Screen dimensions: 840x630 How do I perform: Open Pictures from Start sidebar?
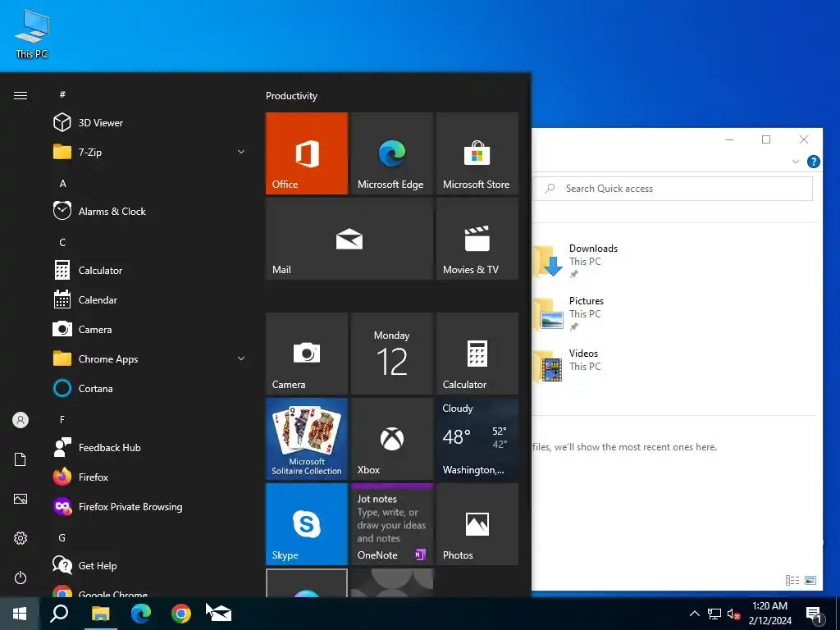pos(21,499)
